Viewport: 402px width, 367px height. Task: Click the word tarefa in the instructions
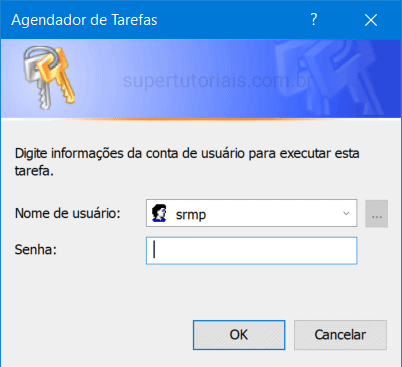point(32,171)
